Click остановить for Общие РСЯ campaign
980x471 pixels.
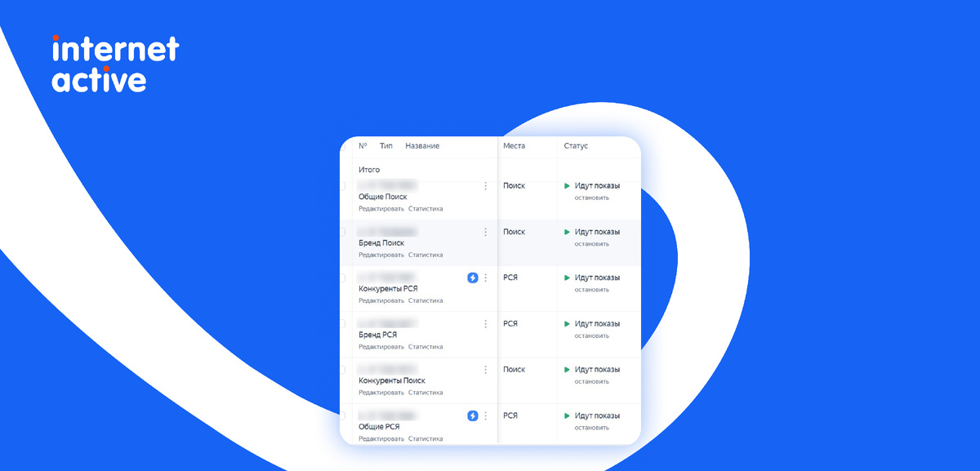coord(591,427)
